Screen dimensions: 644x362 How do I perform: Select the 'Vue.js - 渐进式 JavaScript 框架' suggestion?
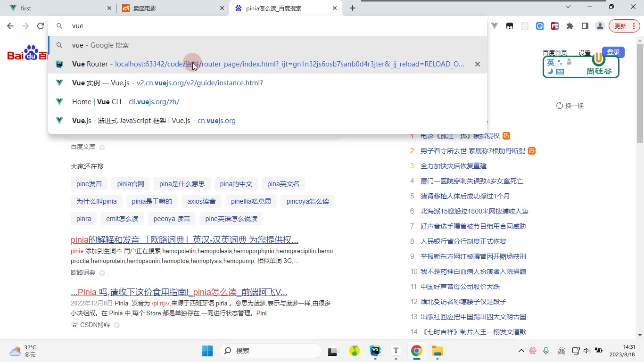point(267,121)
